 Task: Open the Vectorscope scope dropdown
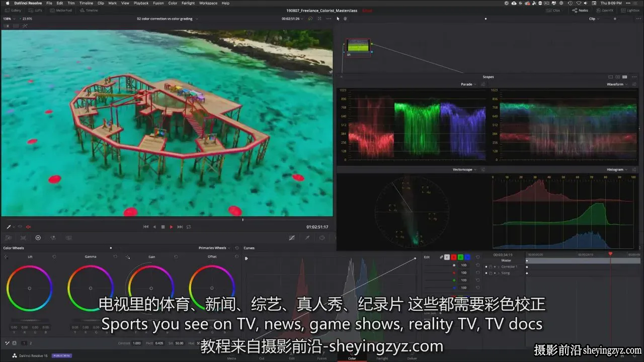(x=464, y=170)
